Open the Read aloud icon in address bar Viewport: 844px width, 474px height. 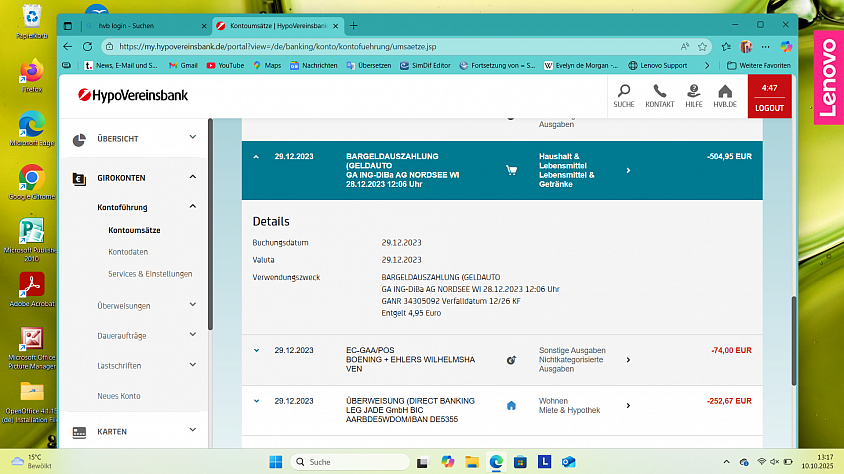685,47
